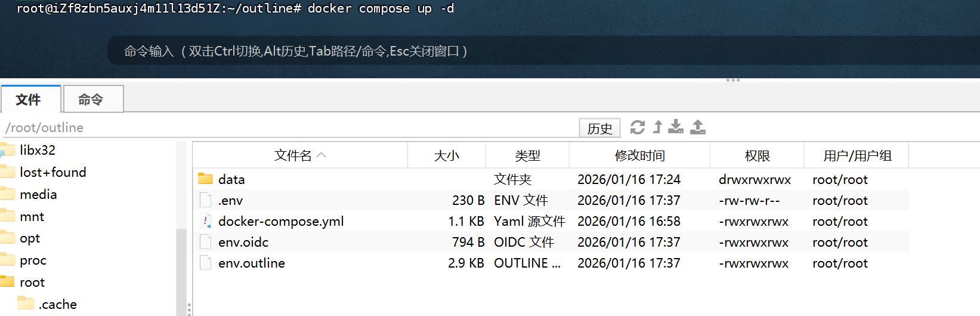
Task: Click 1.1 KB size of docker-compose.yml
Action: coord(466,221)
